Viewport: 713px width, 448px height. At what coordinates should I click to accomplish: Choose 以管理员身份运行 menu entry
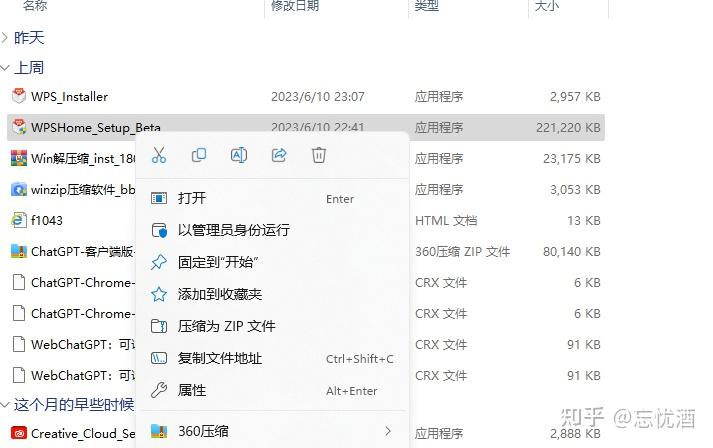pos(272,230)
